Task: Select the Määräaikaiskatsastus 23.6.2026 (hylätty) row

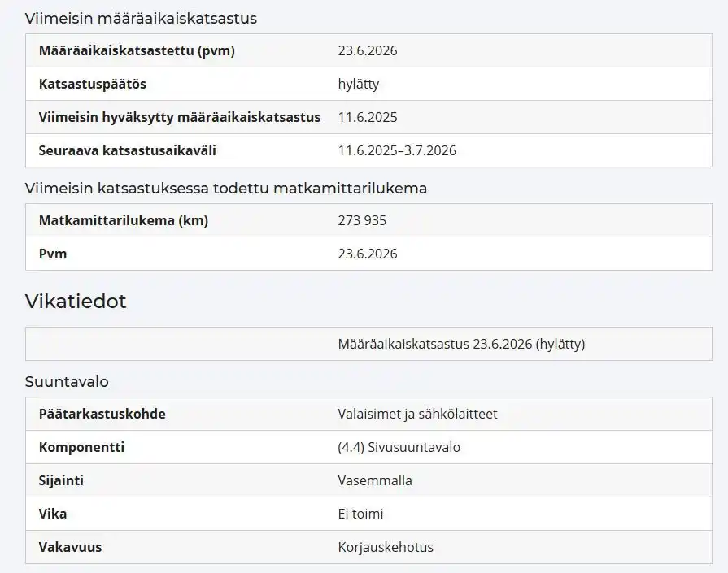Action: point(368,344)
